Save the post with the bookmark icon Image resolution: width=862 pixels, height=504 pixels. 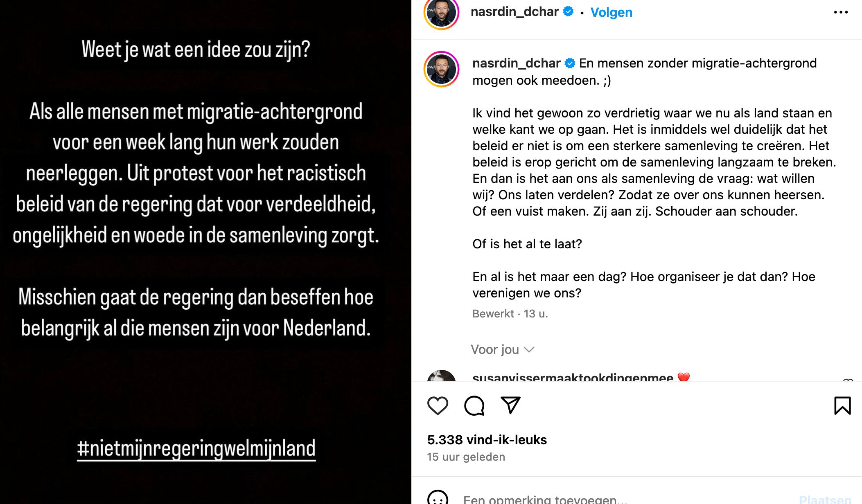pos(842,405)
